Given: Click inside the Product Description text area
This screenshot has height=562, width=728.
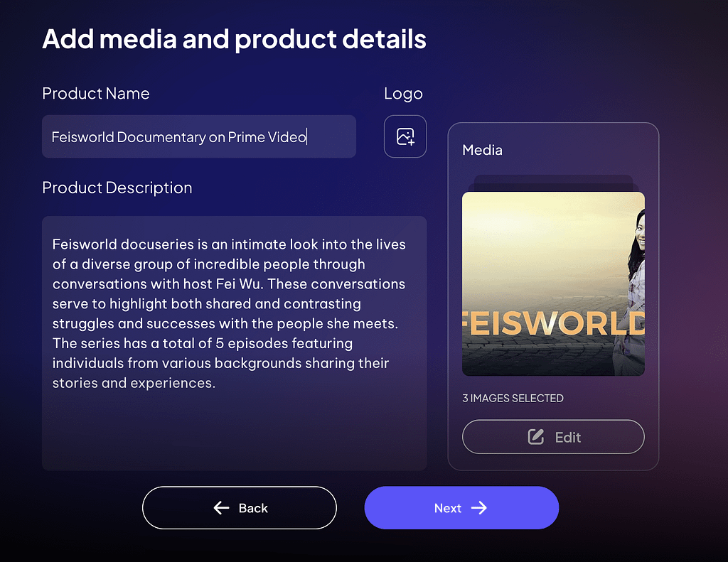Looking at the screenshot, I should point(234,343).
